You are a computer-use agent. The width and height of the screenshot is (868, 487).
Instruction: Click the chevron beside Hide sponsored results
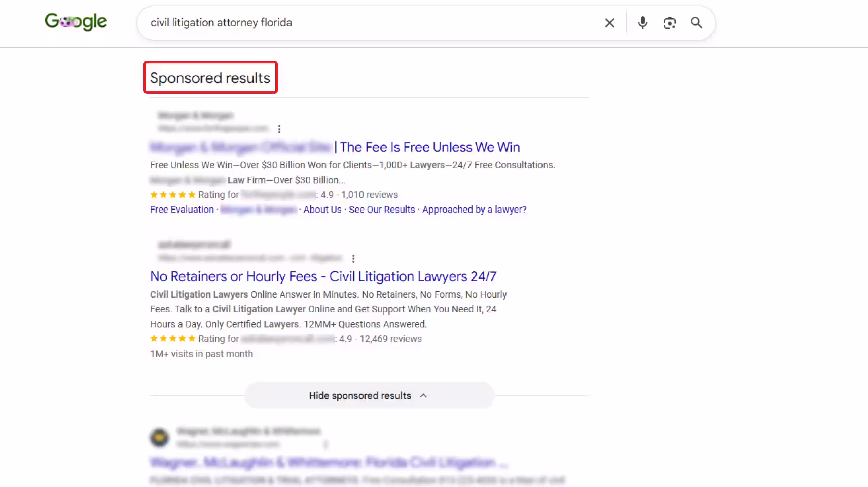(x=423, y=395)
